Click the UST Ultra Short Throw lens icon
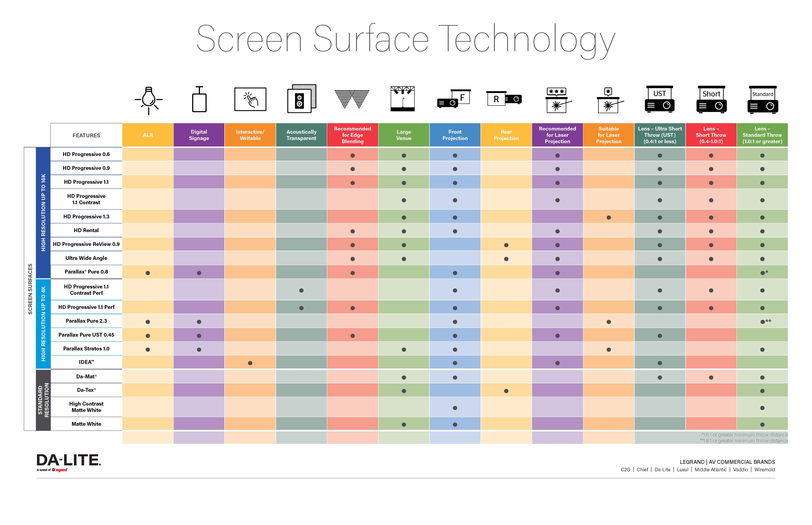Viewport: 812px width, 525px height. point(659,101)
